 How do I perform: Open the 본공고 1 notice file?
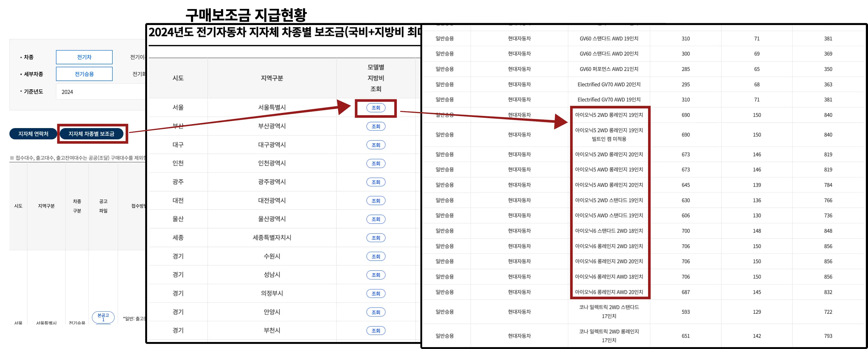pyautogui.click(x=103, y=317)
